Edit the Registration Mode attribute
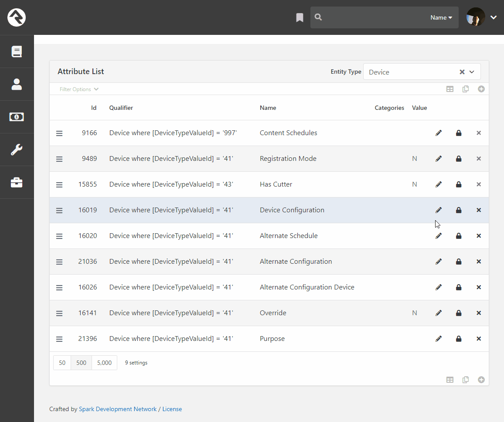This screenshot has width=504, height=422. coord(439,158)
